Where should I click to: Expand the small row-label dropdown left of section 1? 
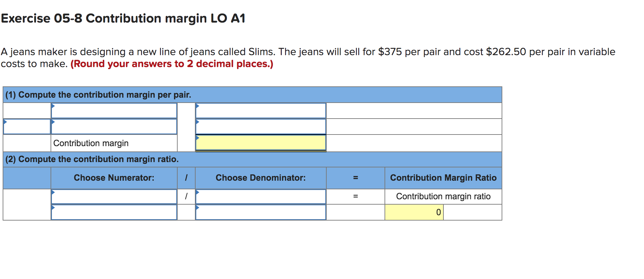click(x=27, y=127)
